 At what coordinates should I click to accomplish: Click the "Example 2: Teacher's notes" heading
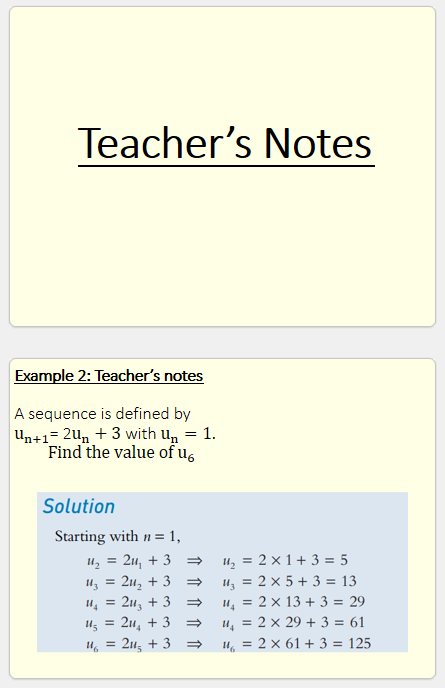tap(109, 376)
